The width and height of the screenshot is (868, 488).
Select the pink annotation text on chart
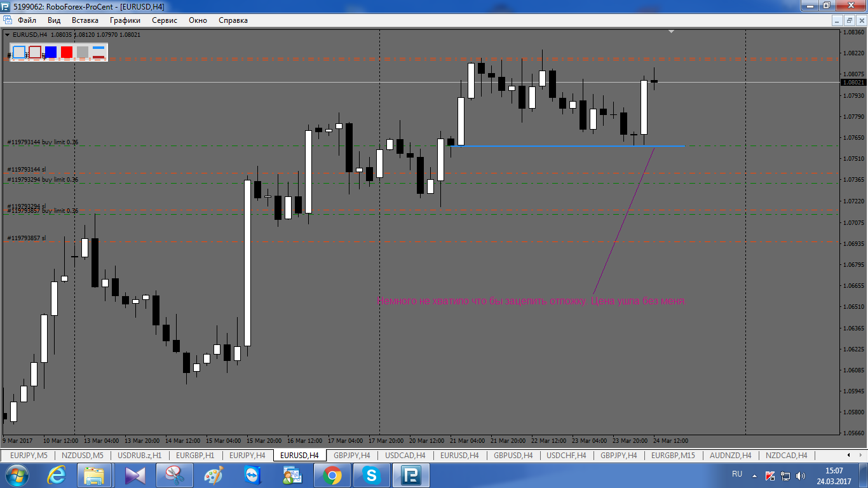(x=531, y=301)
